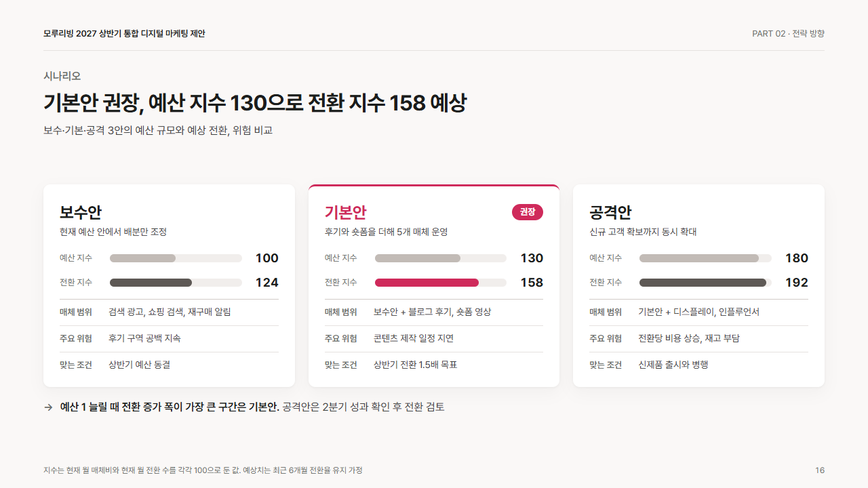This screenshot has width=868, height=488.
Task: Click 후기와 숏폼을 더해 5개 매체 운영
Action: pyautogui.click(x=387, y=232)
